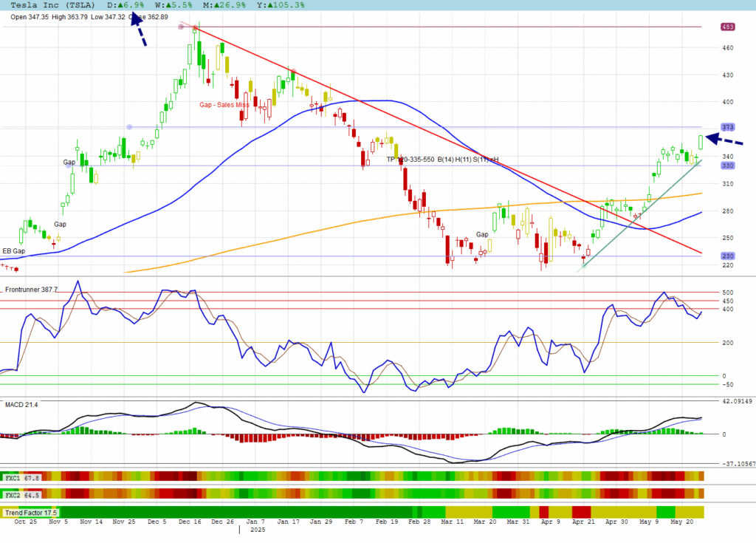Click the Nov 25 date label
The width and height of the screenshot is (756, 543).
[124, 522]
